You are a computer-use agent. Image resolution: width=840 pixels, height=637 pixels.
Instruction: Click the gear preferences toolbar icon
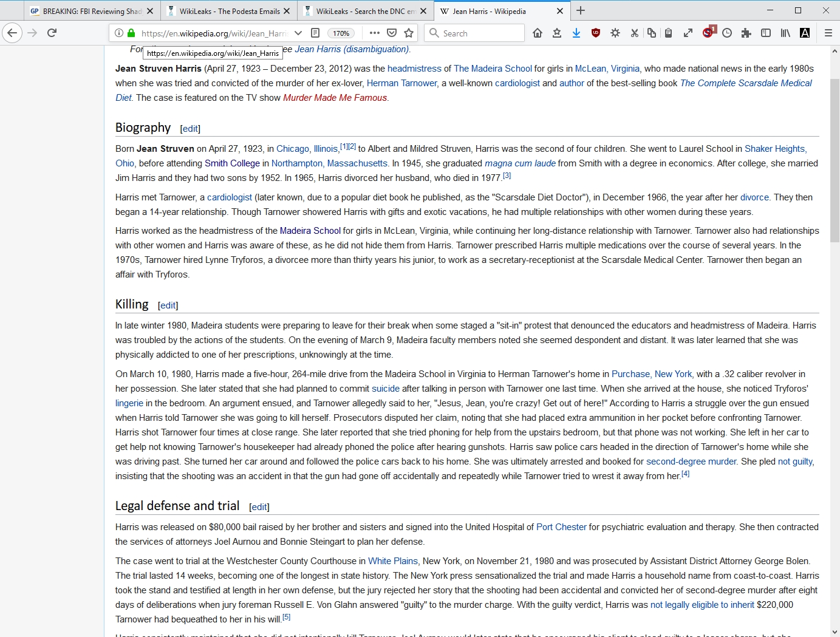click(x=615, y=33)
